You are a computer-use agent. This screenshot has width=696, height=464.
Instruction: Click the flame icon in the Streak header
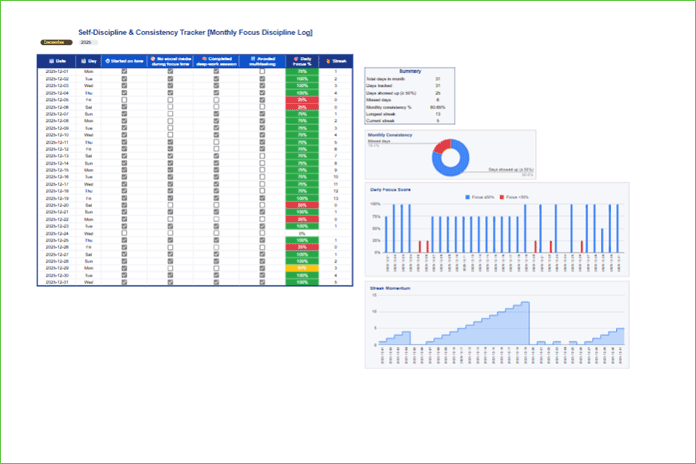tap(328, 61)
